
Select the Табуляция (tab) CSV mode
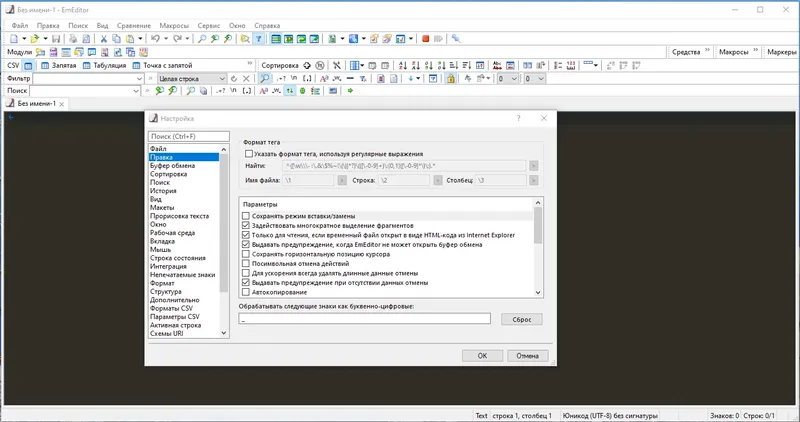[105, 65]
